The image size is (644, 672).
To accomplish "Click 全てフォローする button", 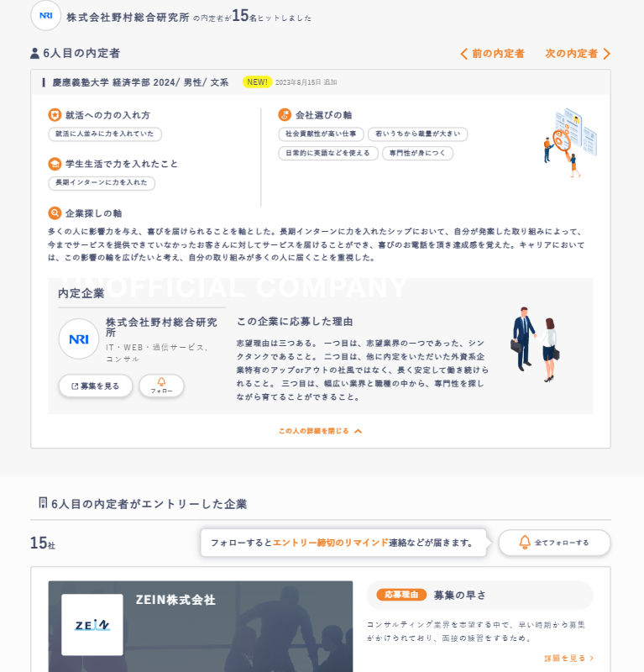I will click(x=554, y=543).
